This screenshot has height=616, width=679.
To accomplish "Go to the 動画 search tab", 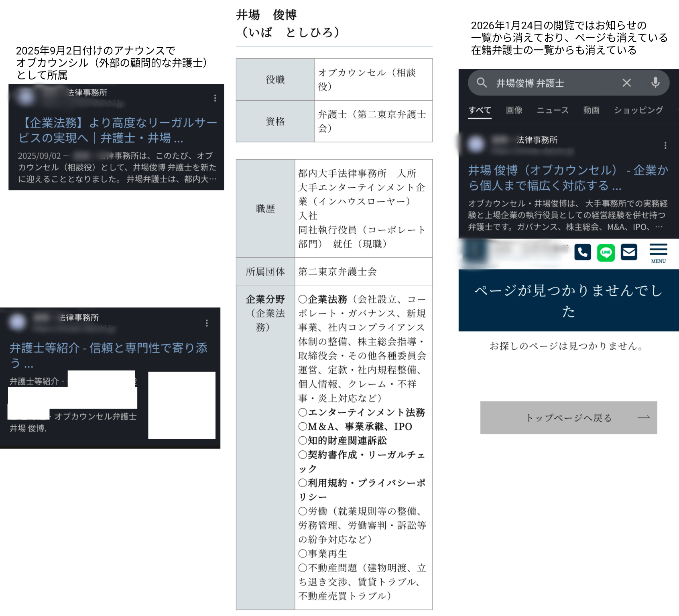I will pos(591,110).
